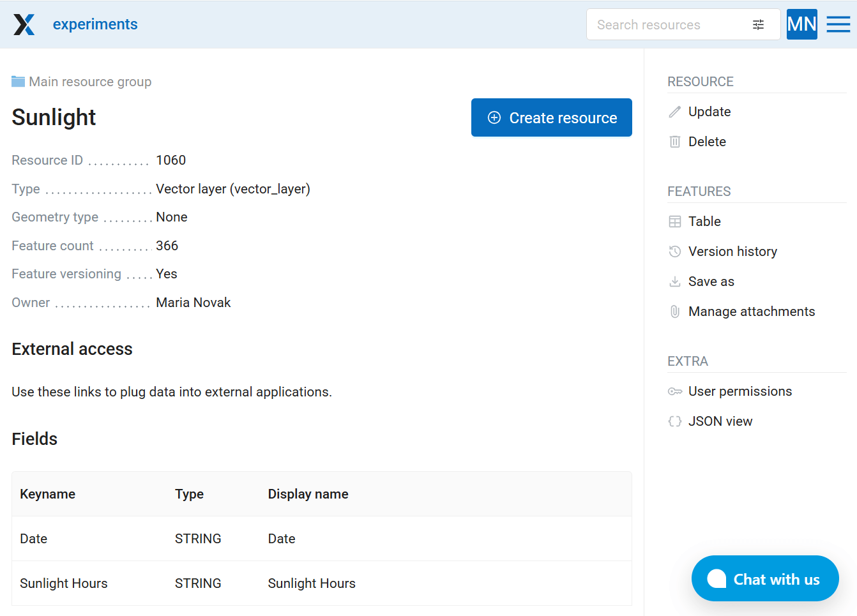Screen dimensions: 857x616
Task: Open JSON view
Action: [x=720, y=421]
